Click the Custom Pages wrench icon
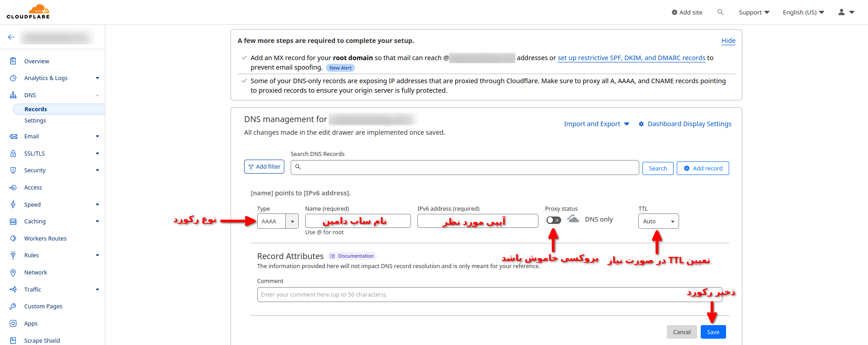The height and width of the screenshot is (345, 868). 13,307
